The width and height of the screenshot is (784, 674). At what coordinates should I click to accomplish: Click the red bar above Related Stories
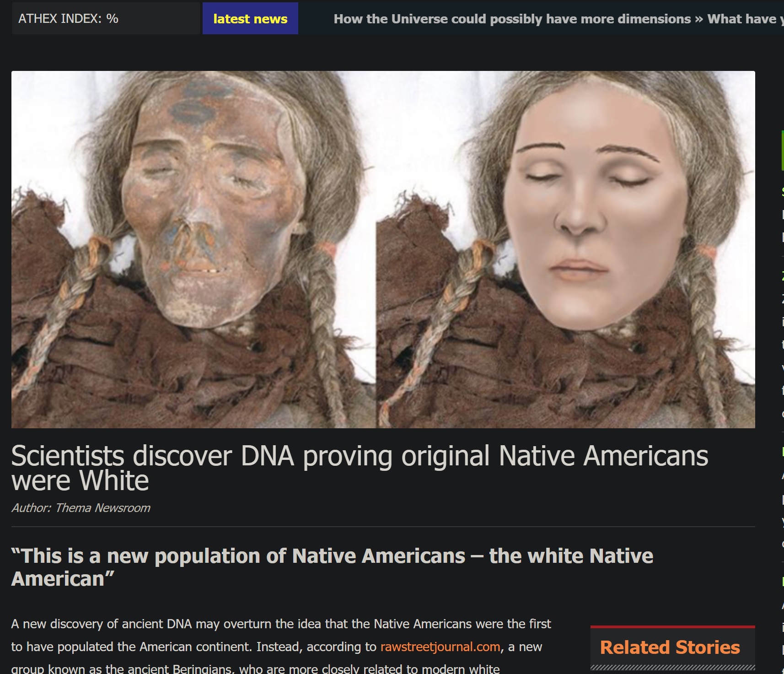point(672,627)
